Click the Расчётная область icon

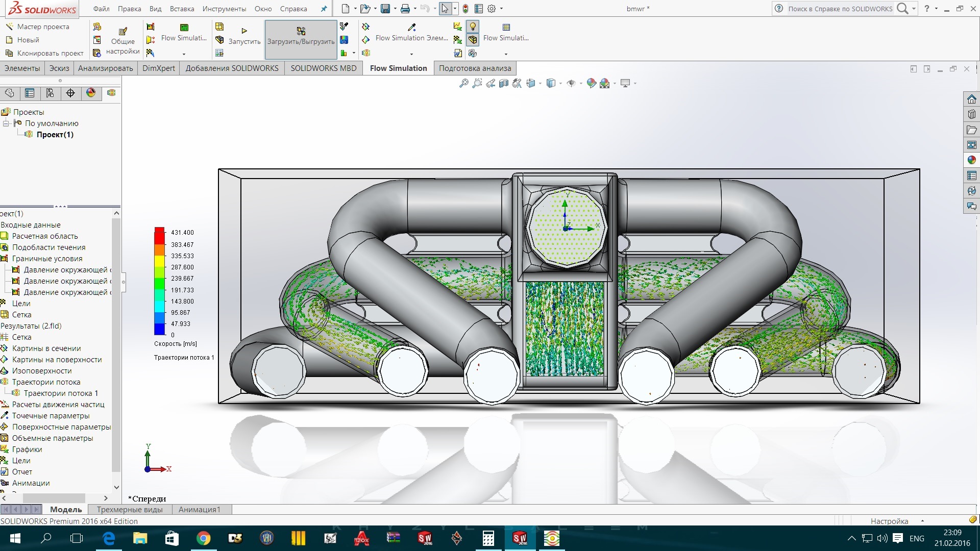pyautogui.click(x=6, y=235)
